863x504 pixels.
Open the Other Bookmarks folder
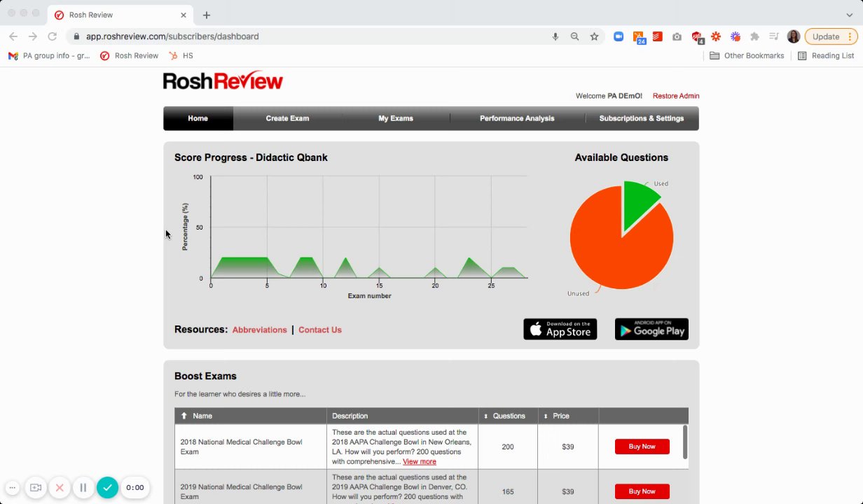[x=747, y=55]
